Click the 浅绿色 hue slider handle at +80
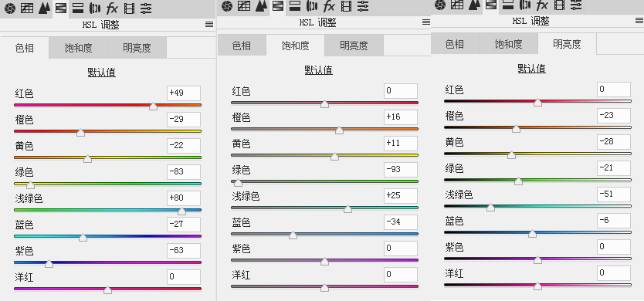The height and width of the screenshot is (301, 644). pyautogui.click(x=181, y=211)
